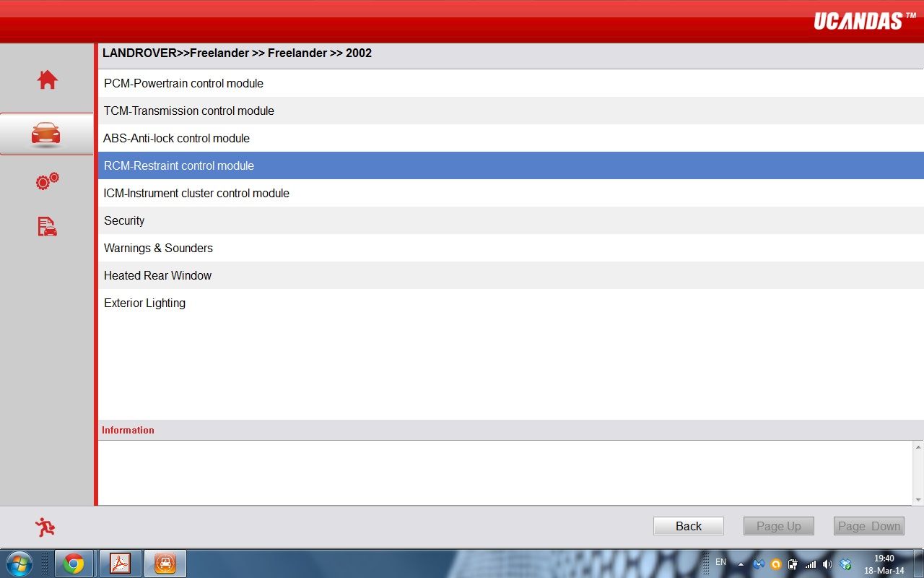The height and width of the screenshot is (578, 924).
Task: Select RCM-Restraint control module row
Action: 511,165
